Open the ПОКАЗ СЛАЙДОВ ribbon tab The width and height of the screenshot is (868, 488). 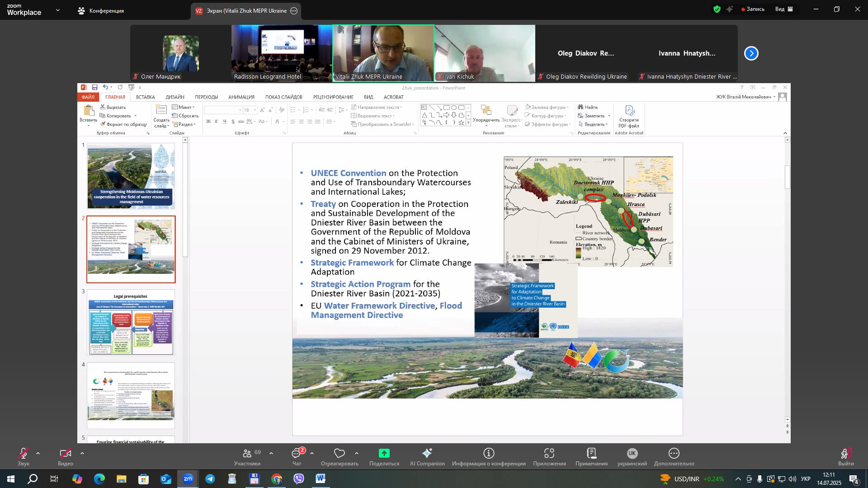284,97
